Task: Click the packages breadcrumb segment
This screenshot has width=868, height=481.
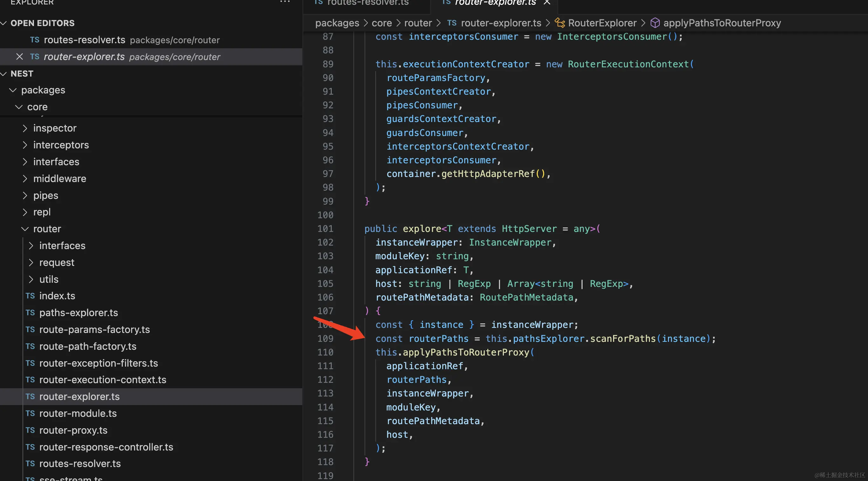Action: pos(337,23)
